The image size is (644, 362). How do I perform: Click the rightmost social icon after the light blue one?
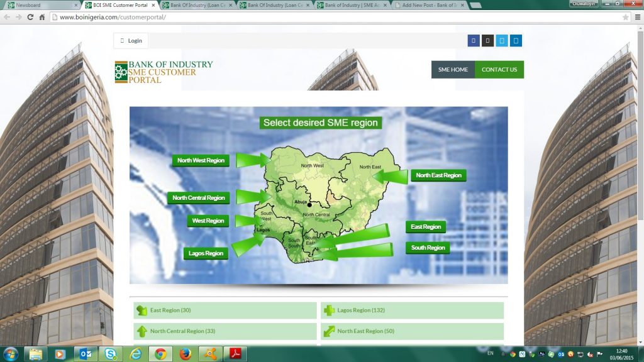516,41
